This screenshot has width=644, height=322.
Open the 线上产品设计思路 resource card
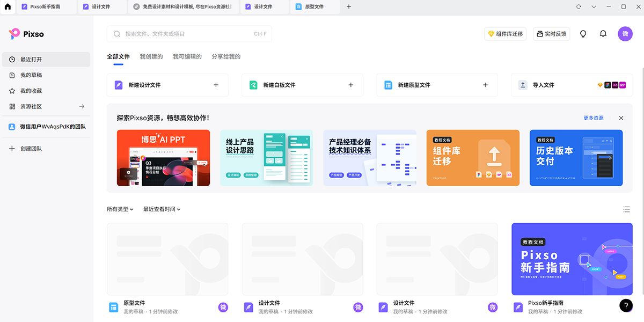tap(267, 158)
